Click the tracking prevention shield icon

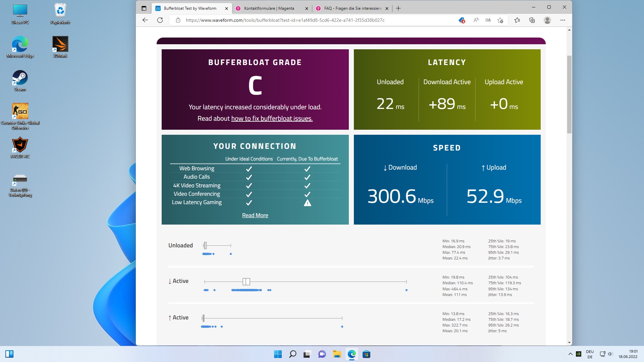462,20
